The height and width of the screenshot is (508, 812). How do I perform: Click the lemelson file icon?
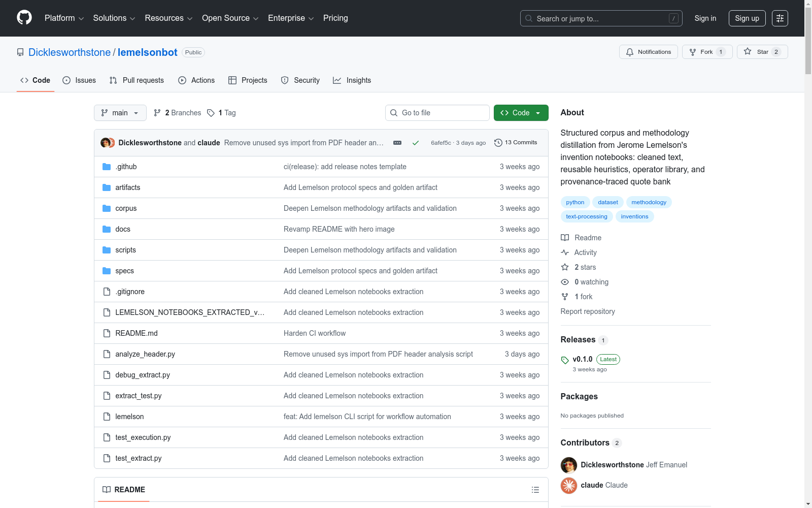(107, 417)
